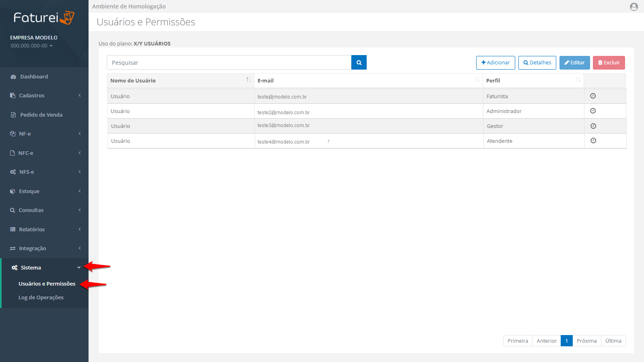
Task: Click the Adicionar button
Action: 495,63
